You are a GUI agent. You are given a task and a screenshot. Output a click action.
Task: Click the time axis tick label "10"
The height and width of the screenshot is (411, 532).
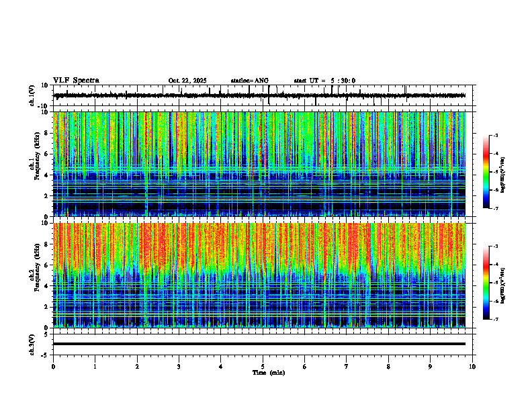472,367
